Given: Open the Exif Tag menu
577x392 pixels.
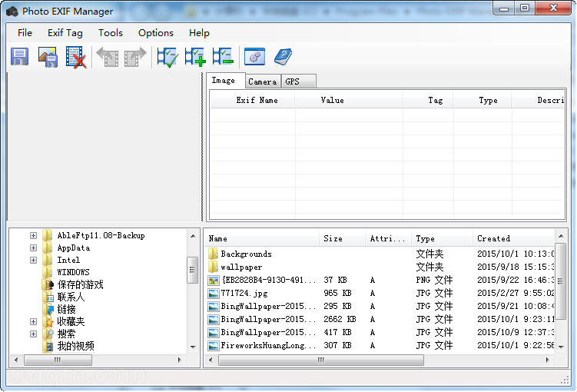Looking at the screenshot, I should tap(65, 33).
